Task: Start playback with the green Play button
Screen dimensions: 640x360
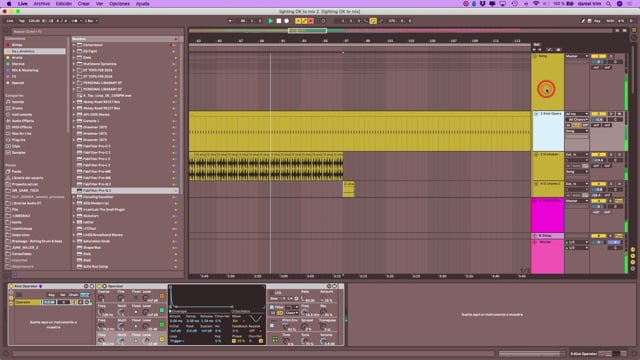Action: pyautogui.click(x=271, y=21)
